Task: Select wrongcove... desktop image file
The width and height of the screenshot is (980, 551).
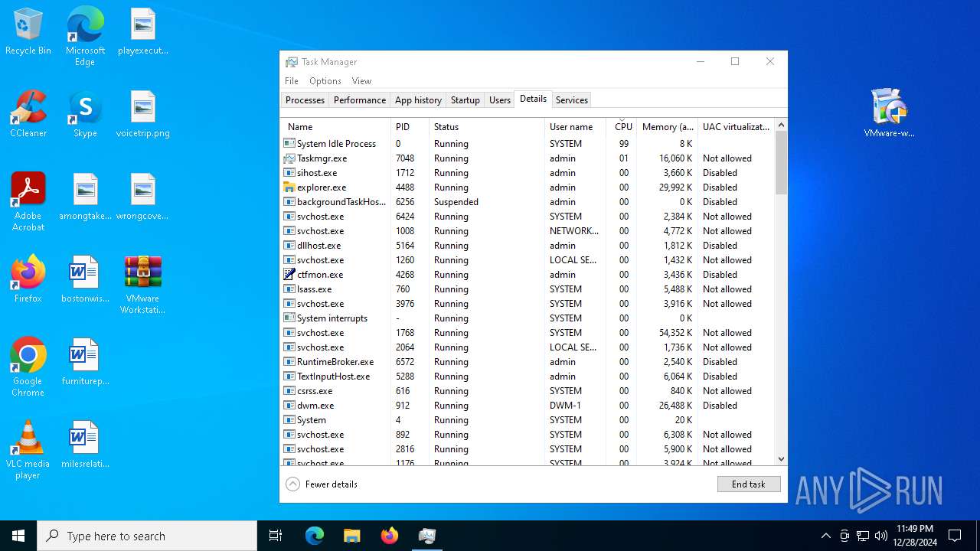Action: (x=143, y=197)
